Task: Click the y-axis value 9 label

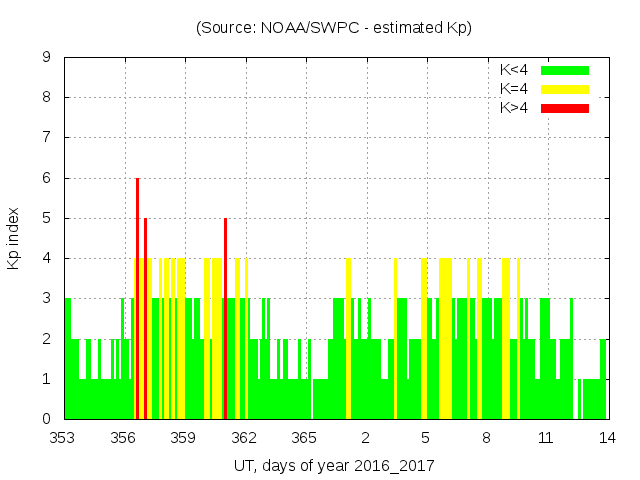Action: [47, 58]
